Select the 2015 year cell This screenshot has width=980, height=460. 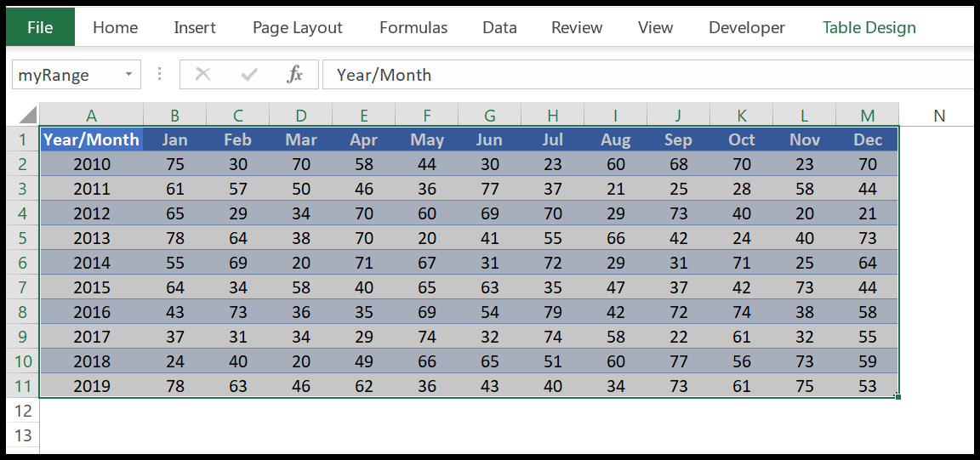pos(91,287)
